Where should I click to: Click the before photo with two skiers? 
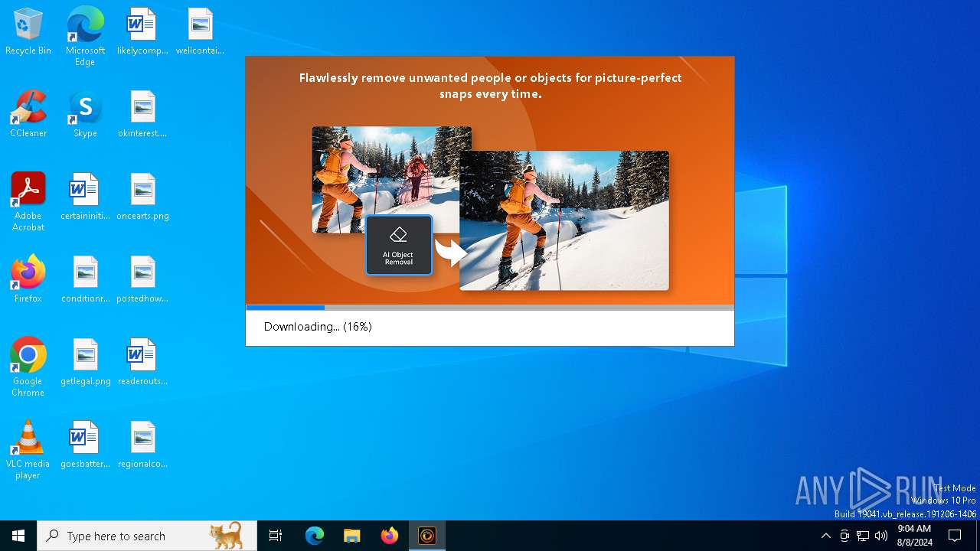[x=391, y=179]
